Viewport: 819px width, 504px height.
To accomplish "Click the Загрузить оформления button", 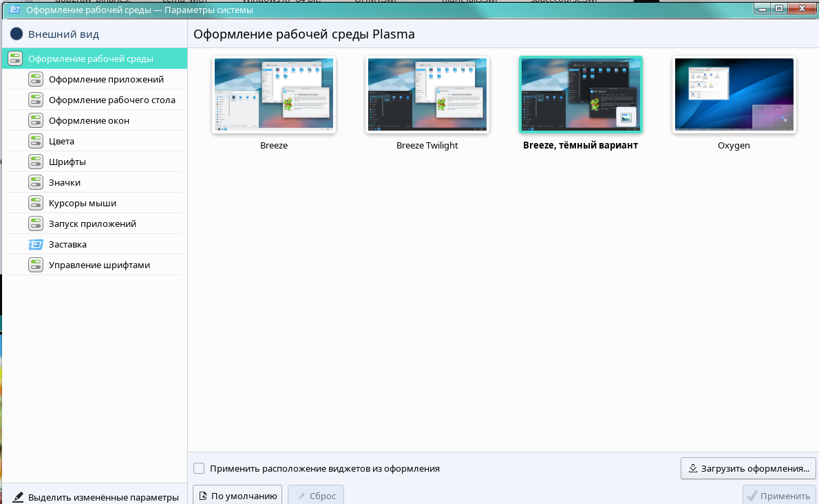I will [x=748, y=468].
